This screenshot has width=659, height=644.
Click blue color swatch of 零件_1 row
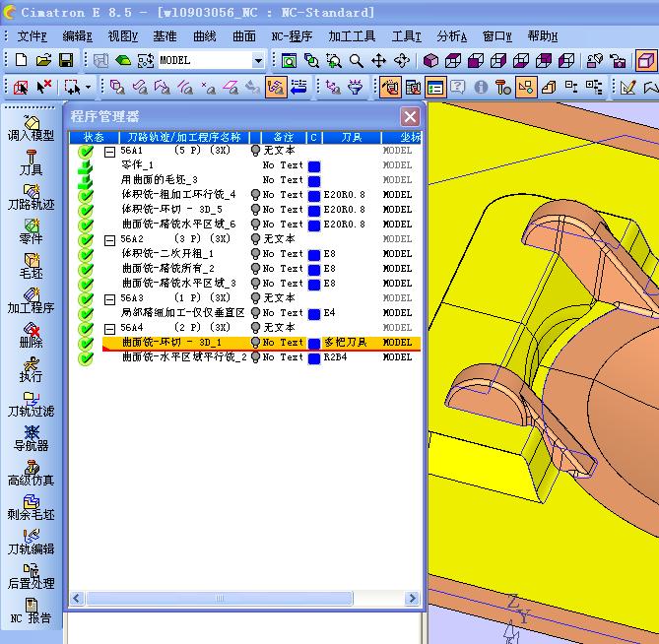pos(314,166)
